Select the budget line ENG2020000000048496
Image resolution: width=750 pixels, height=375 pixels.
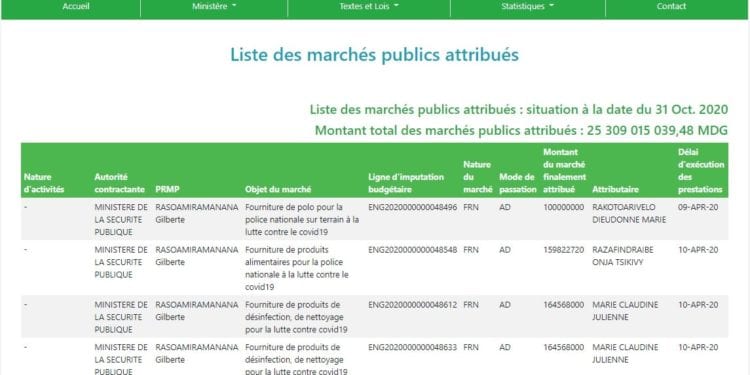coord(412,208)
